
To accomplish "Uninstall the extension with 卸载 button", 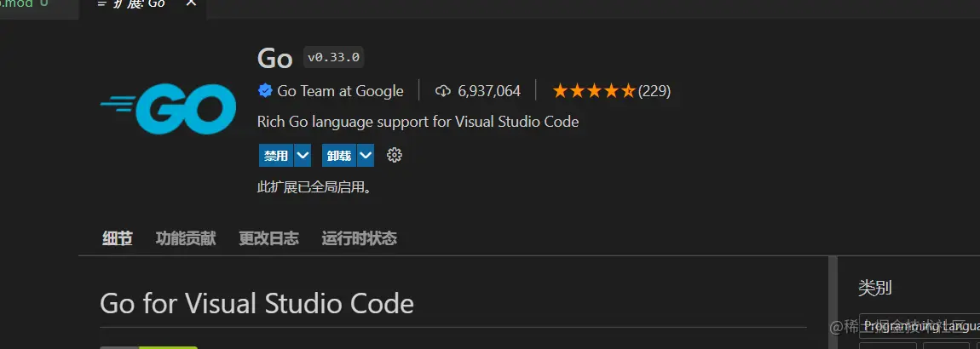I will 339,156.
